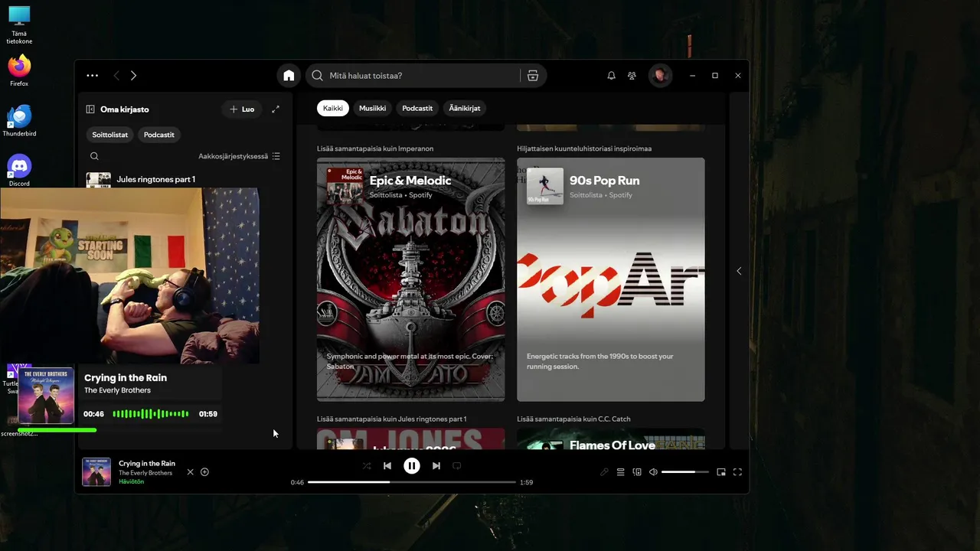Open Tämä tietokone desktop icon

click(x=19, y=25)
